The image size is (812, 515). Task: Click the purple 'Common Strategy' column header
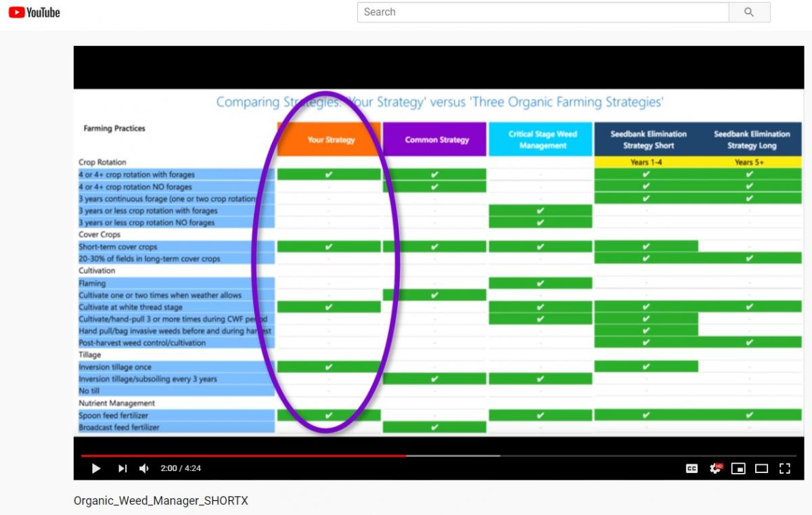click(436, 139)
